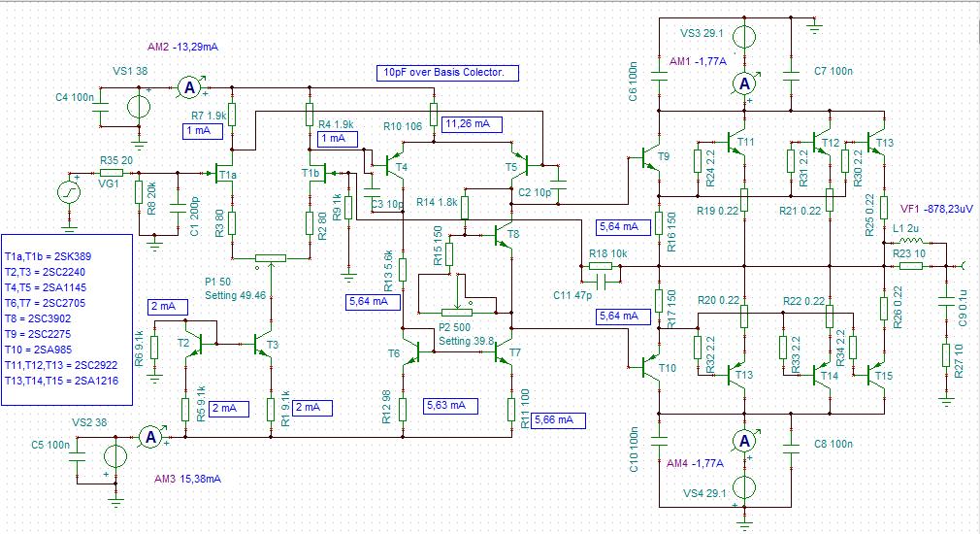Select the R23 10 resistor symbol
The image size is (980, 534).
tap(911, 266)
